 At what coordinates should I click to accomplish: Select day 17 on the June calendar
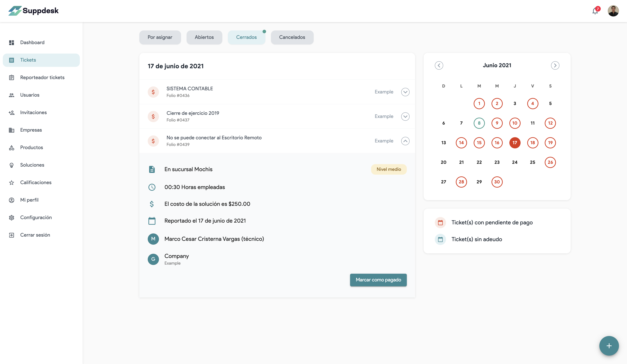(x=515, y=143)
